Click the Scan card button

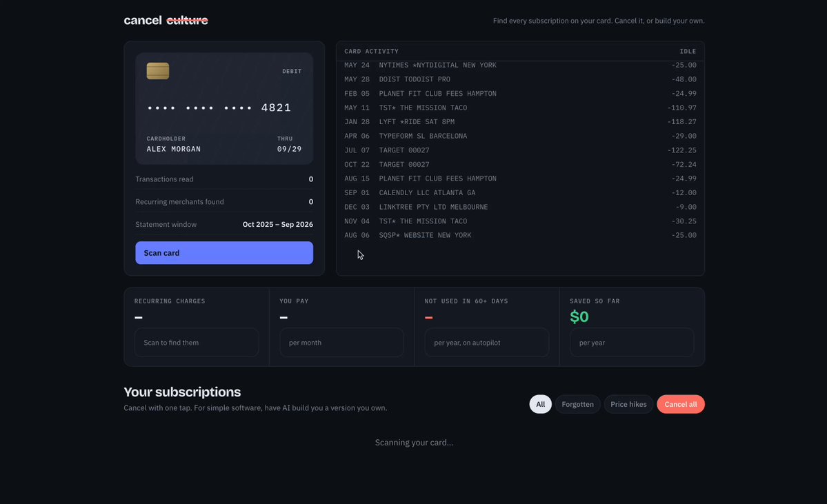tap(224, 253)
